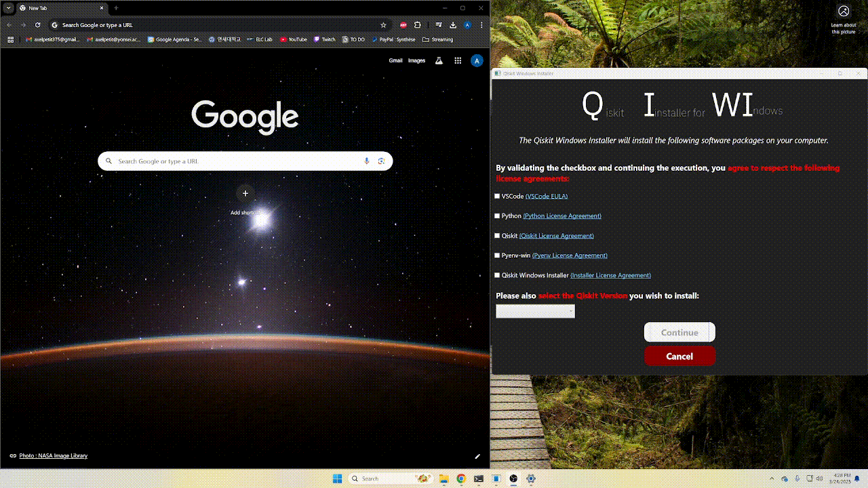Add shortcut with plus button
The height and width of the screenshot is (488, 868).
(245, 193)
